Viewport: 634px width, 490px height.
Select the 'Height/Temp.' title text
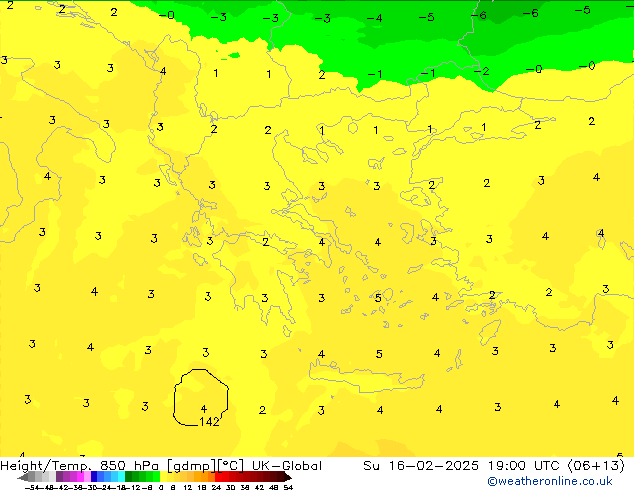(x=46, y=466)
